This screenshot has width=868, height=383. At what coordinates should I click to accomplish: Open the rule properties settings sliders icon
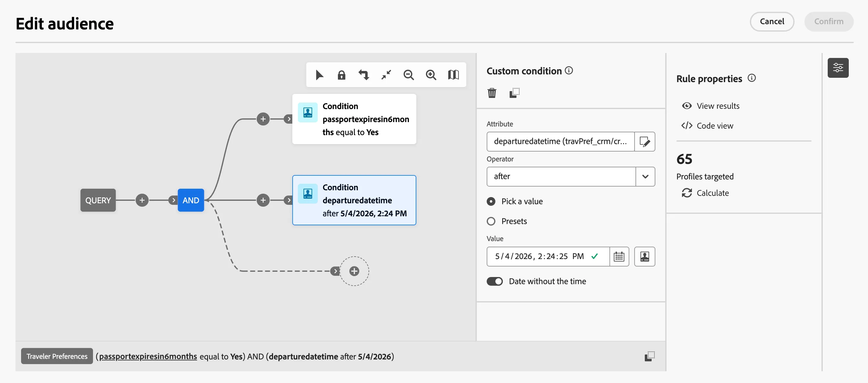click(838, 68)
